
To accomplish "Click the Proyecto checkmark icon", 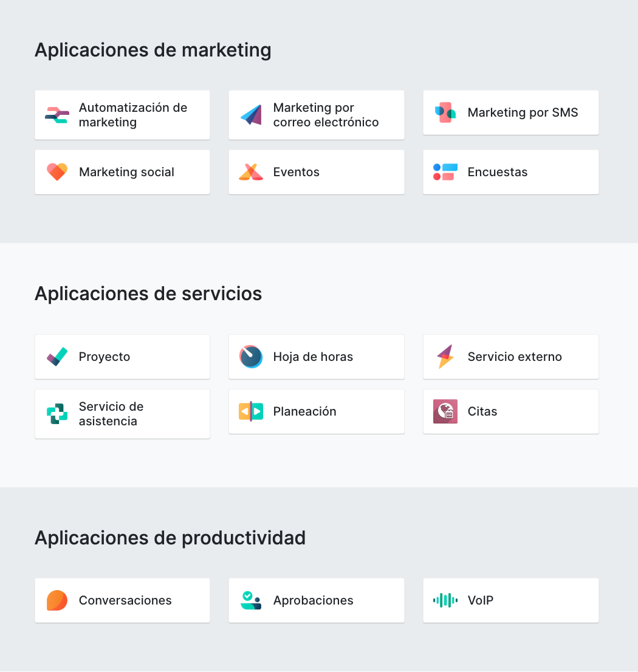I will [x=57, y=357].
